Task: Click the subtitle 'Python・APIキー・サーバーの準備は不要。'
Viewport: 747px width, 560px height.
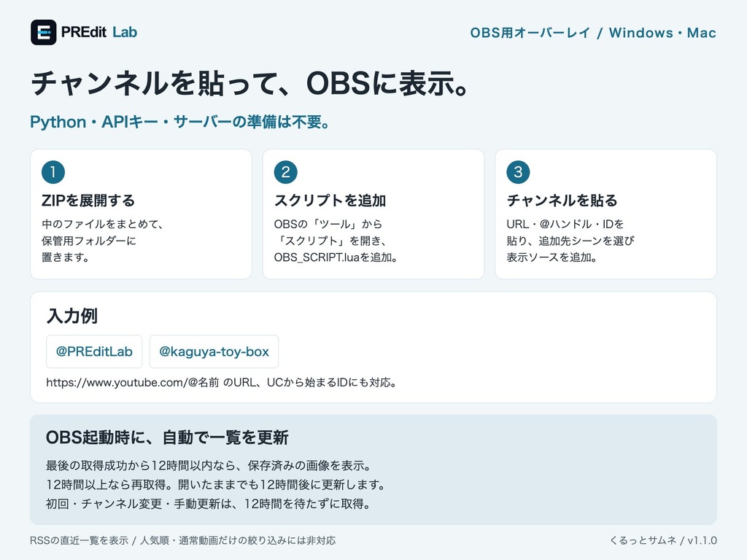Action: (180, 122)
